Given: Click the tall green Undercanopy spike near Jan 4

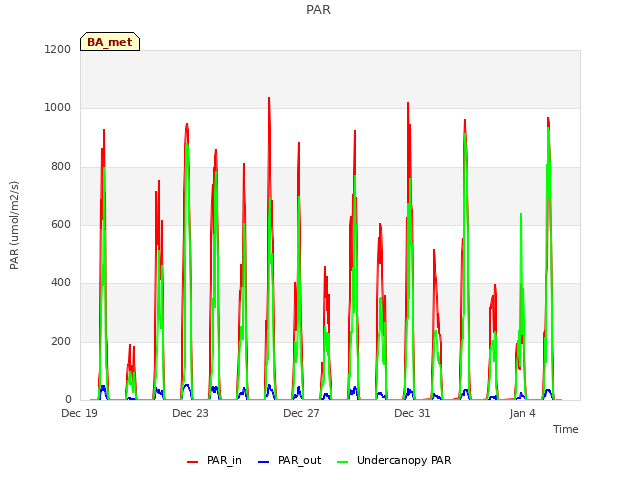Looking at the screenshot, I should (521, 214).
